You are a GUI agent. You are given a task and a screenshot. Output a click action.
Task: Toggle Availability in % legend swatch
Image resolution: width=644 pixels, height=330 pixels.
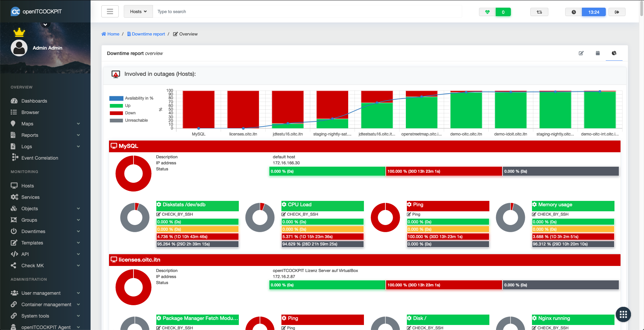click(x=116, y=98)
